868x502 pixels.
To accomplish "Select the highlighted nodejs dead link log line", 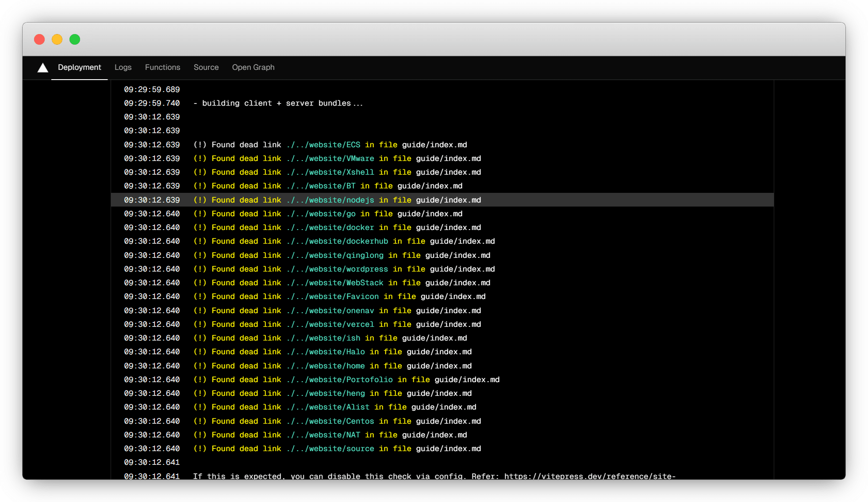I will pos(337,200).
